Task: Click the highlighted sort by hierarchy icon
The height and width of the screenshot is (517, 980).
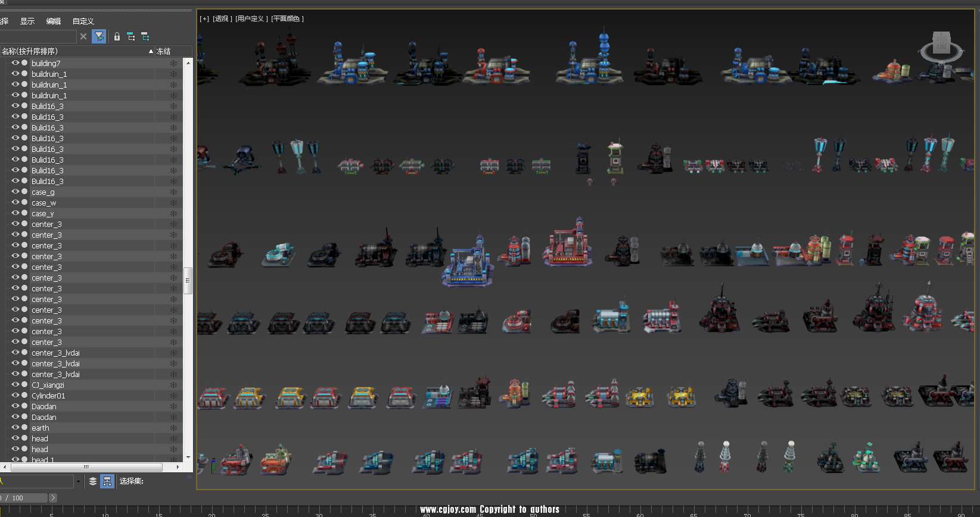Action: click(x=107, y=481)
